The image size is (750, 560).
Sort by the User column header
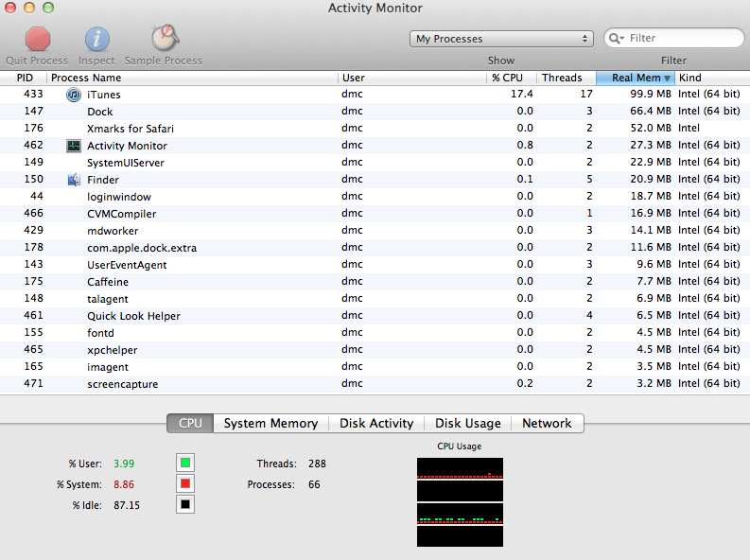coord(412,78)
